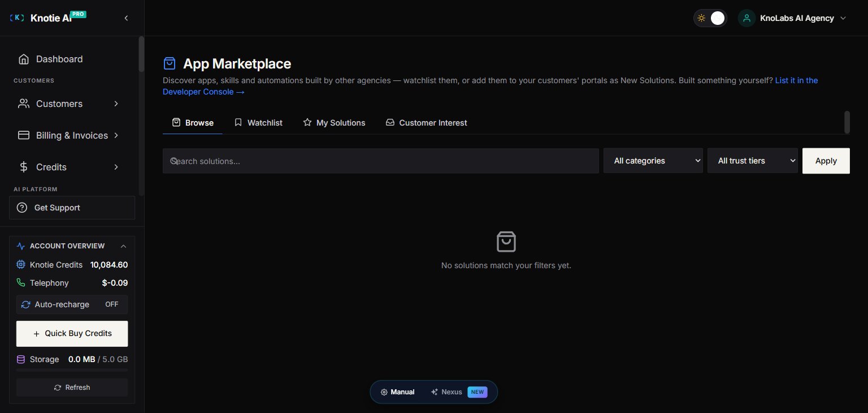Click the Telephony phone icon
This screenshot has width=868, height=413.
tap(21, 283)
